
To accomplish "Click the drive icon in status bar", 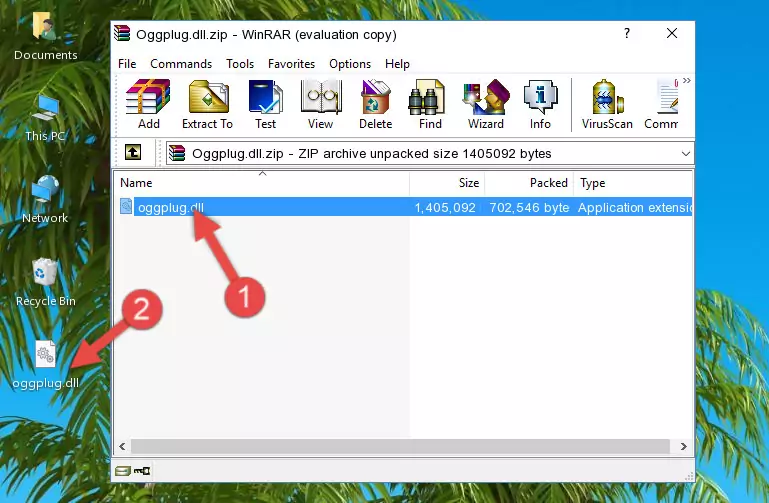I will [122, 471].
